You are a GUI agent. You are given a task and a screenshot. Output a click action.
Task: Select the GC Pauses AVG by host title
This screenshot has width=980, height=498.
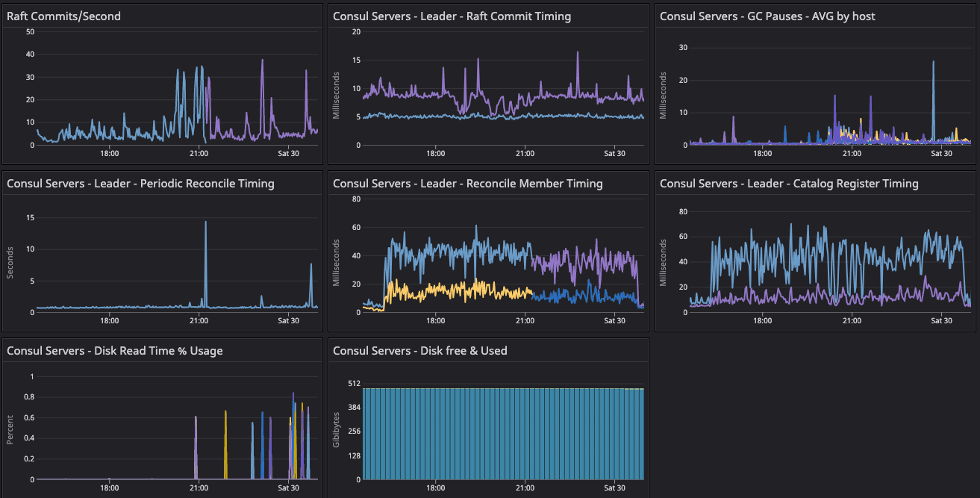(767, 16)
